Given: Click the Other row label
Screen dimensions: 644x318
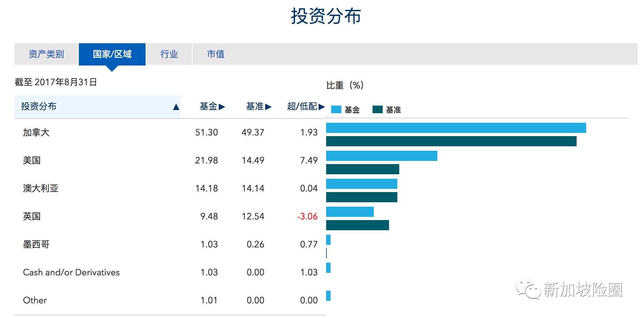Looking at the screenshot, I should pos(35,300).
